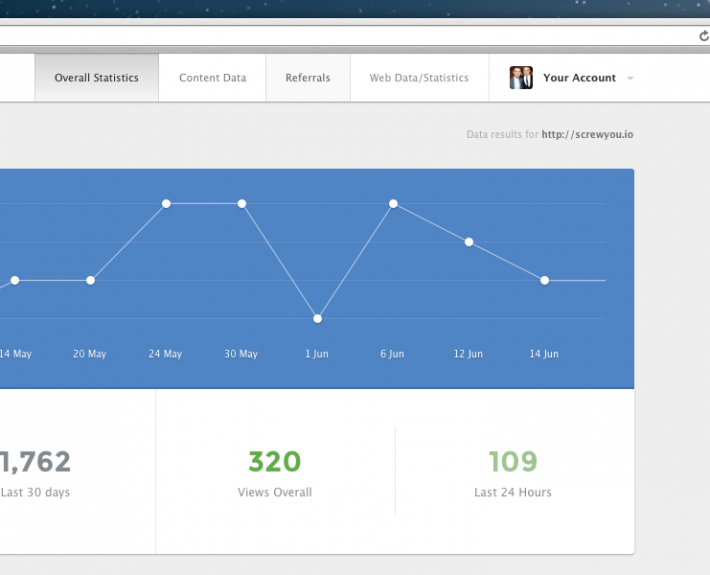Select the 30 May data point
The width and height of the screenshot is (710, 575).
[x=242, y=204]
